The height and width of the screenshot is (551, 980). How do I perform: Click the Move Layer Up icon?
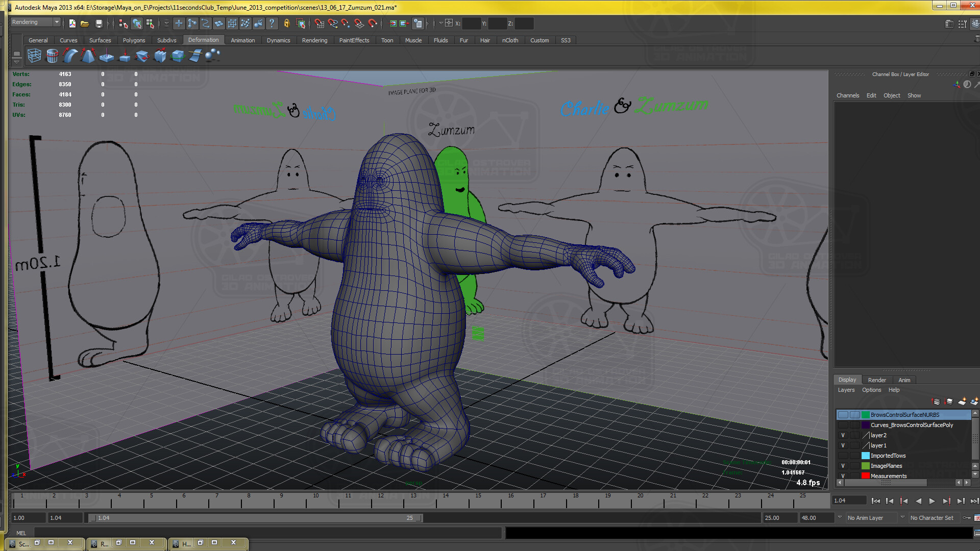tap(936, 402)
